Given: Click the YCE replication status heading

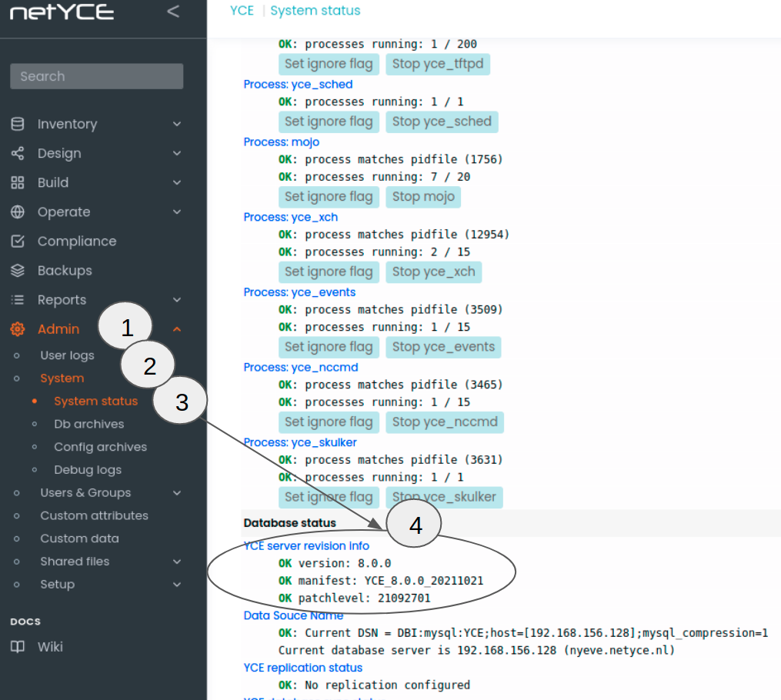Looking at the screenshot, I should (x=303, y=668).
